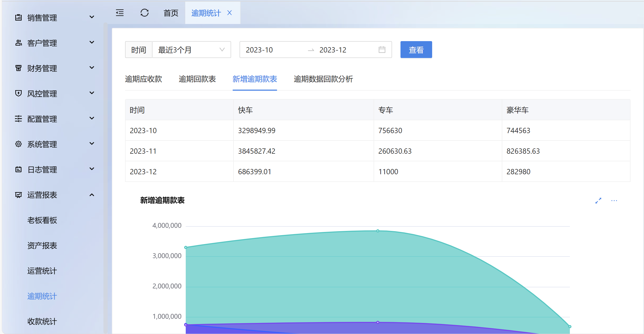Open the chart's more options ellipsis
This screenshot has width=644, height=334.
pyautogui.click(x=614, y=201)
